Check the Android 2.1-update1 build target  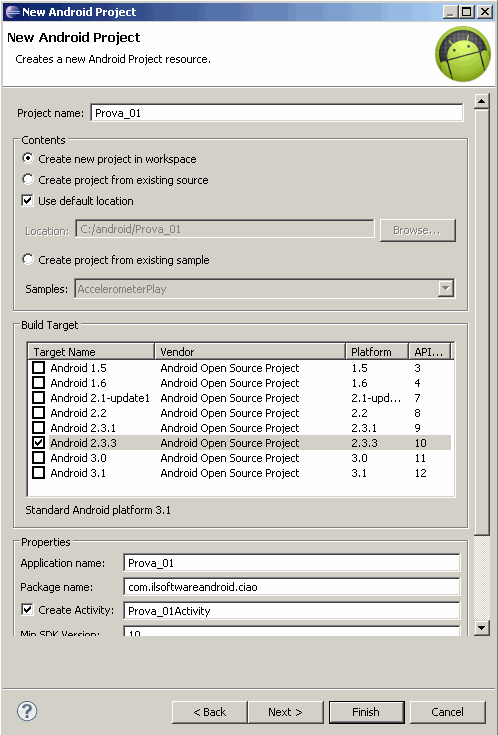(x=38, y=398)
